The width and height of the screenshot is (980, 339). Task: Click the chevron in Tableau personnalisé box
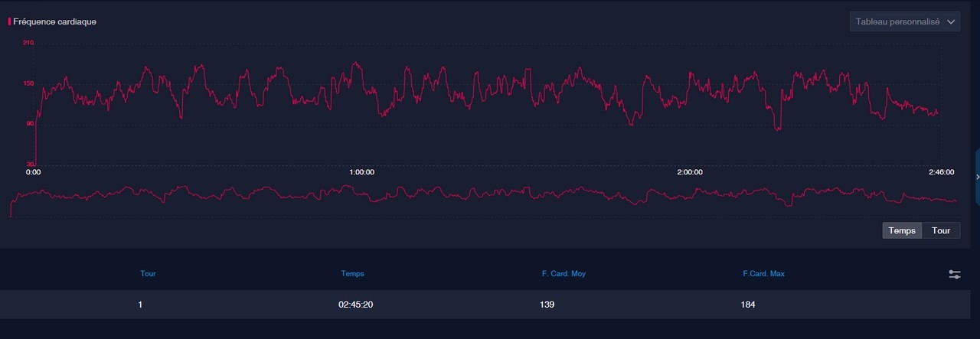click(952, 22)
